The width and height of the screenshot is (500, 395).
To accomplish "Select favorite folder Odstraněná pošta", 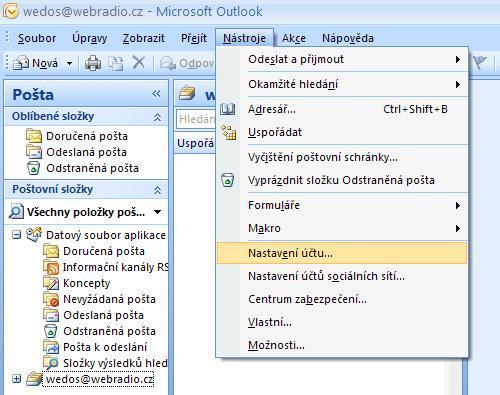I will 92,168.
